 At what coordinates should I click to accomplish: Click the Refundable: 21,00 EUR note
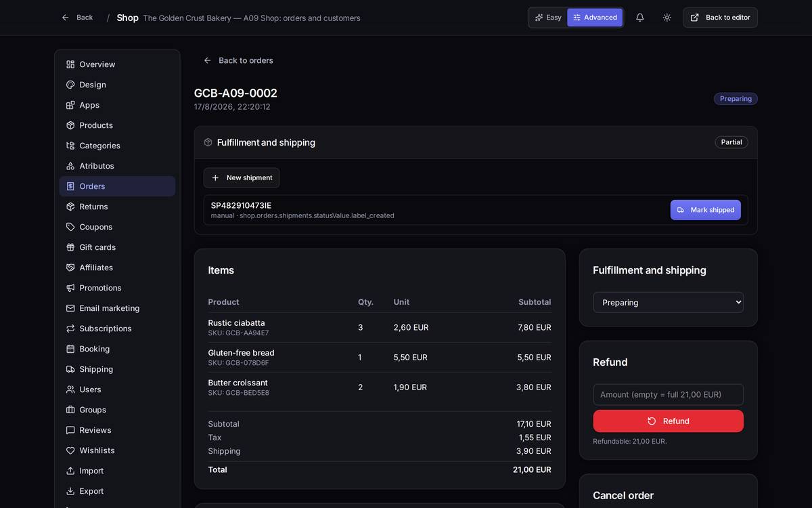coord(630,441)
